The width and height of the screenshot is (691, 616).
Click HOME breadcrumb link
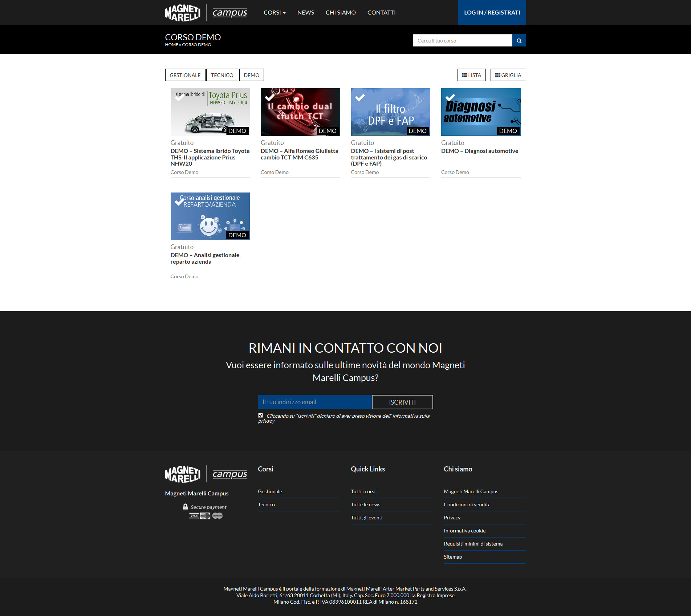(171, 45)
